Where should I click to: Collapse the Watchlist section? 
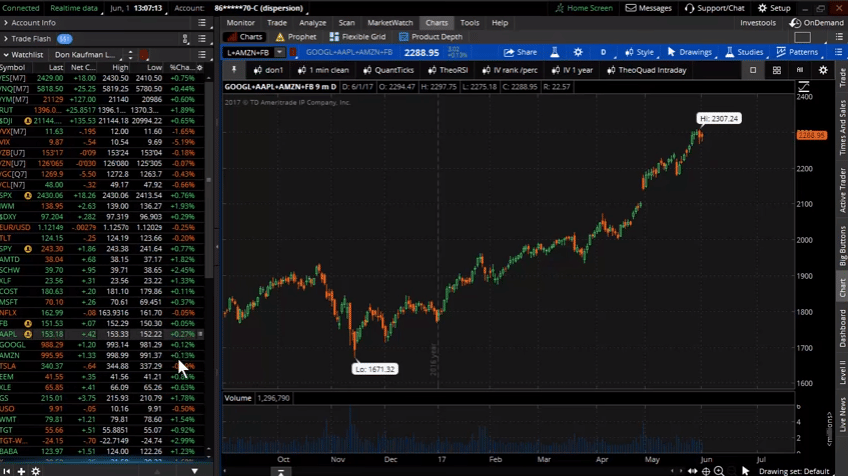click(x=6, y=55)
